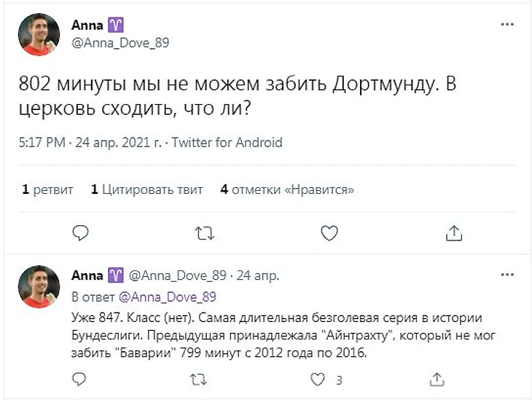The width and height of the screenshot is (532, 400).
Task: Open more options menu on reply tweet
Action: click(x=507, y=275)
